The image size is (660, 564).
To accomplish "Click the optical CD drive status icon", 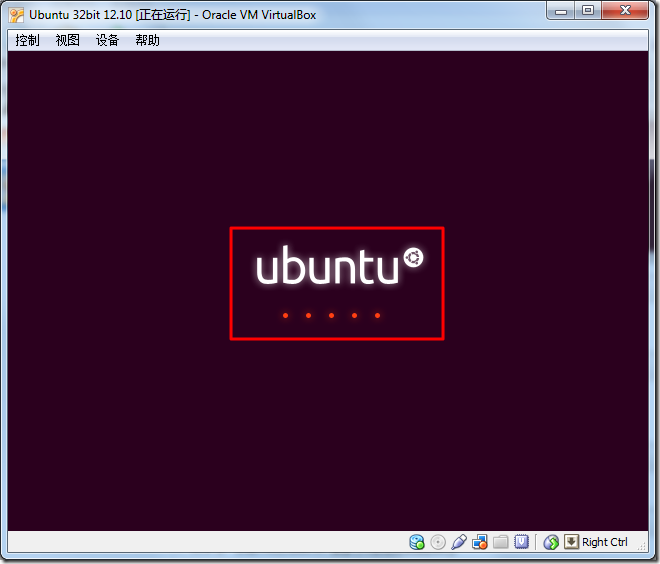I will 438,542.
